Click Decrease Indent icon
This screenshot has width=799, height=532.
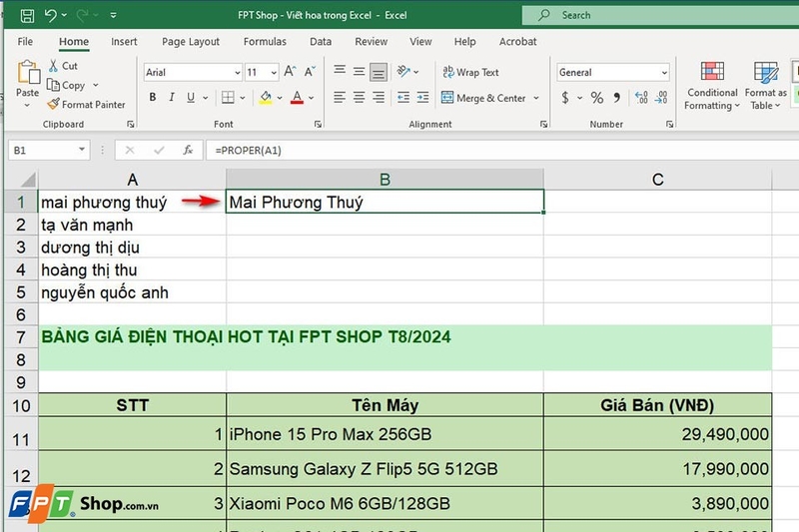click(403, 97)
